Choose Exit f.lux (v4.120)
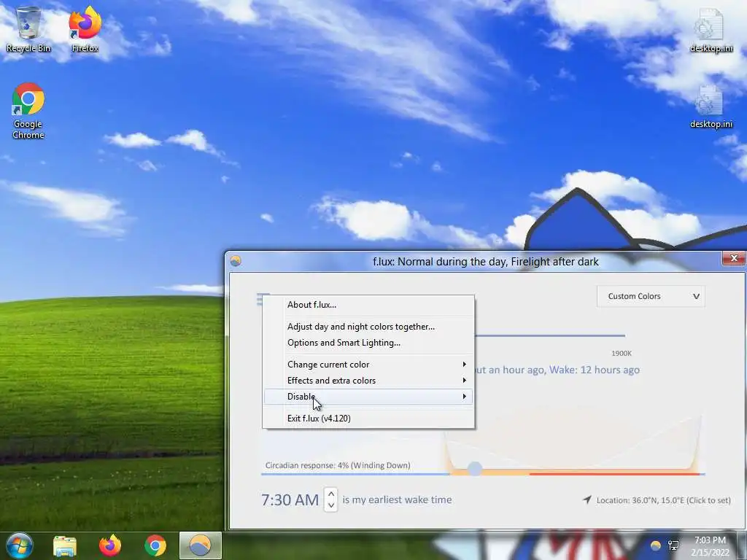The height and width of the screenshot is (560, 747). point(368,419)
